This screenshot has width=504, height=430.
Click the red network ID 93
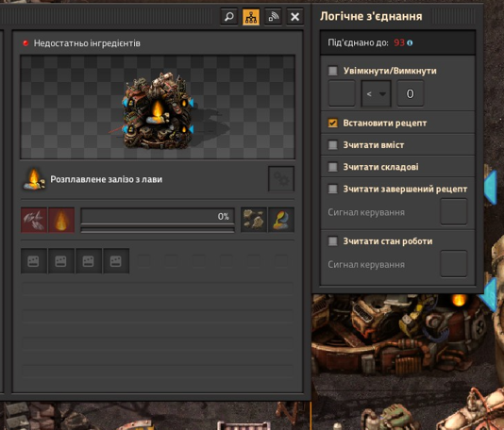click(399, 42)
